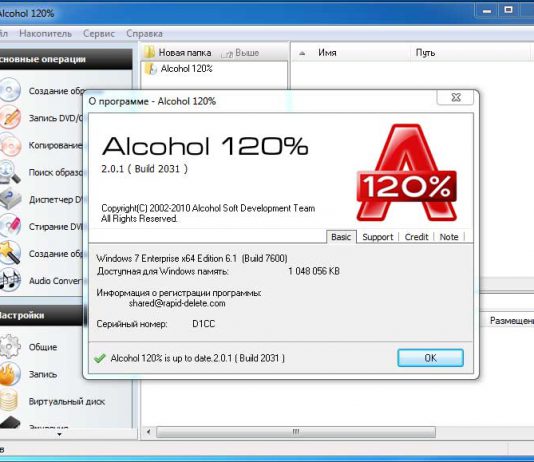Switch to the Support tab
534x462 pixels.
coord(378,237)
